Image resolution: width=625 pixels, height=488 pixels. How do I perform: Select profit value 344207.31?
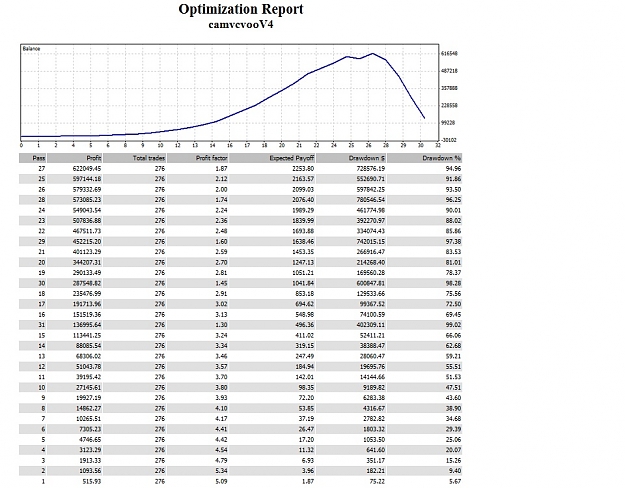click(x=86, y=262)
